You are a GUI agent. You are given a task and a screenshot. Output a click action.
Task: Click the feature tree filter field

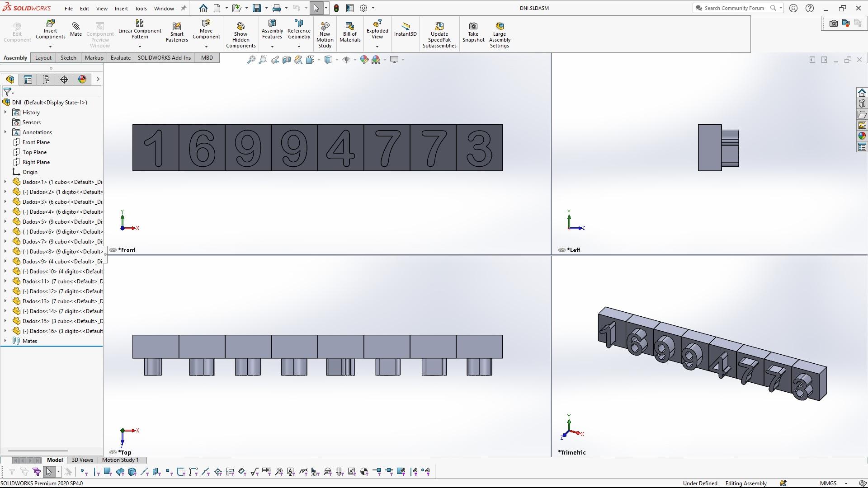pos(52,92)
